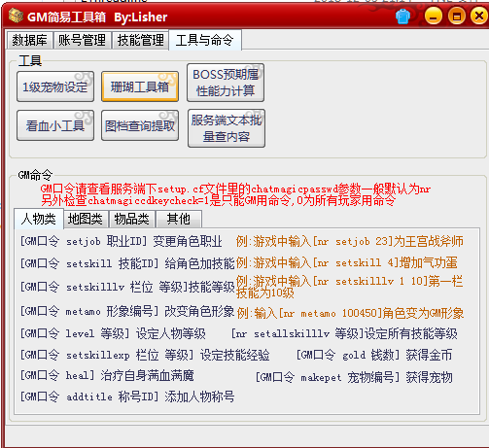Click the blue shirt skin icon
The width and height of the screenshot is (489, 448).
click(402, 17)
